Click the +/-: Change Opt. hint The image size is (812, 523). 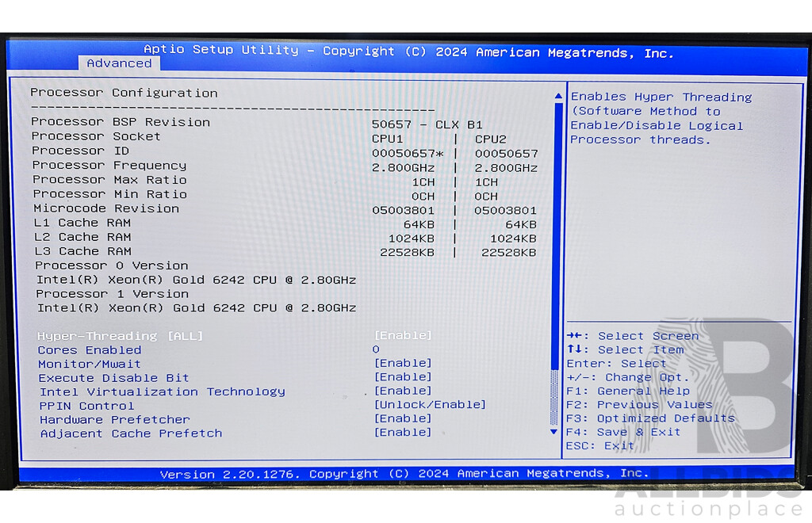(x=628, y=378)
